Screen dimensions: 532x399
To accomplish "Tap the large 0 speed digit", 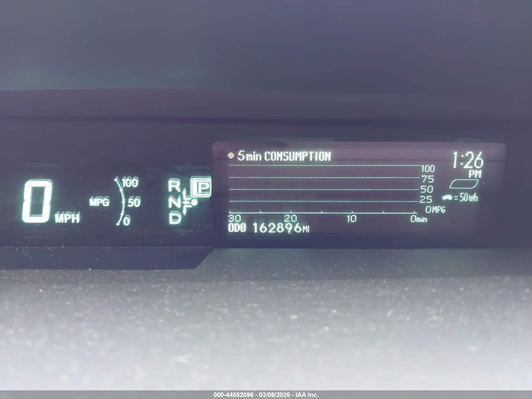I will (37, 202).
